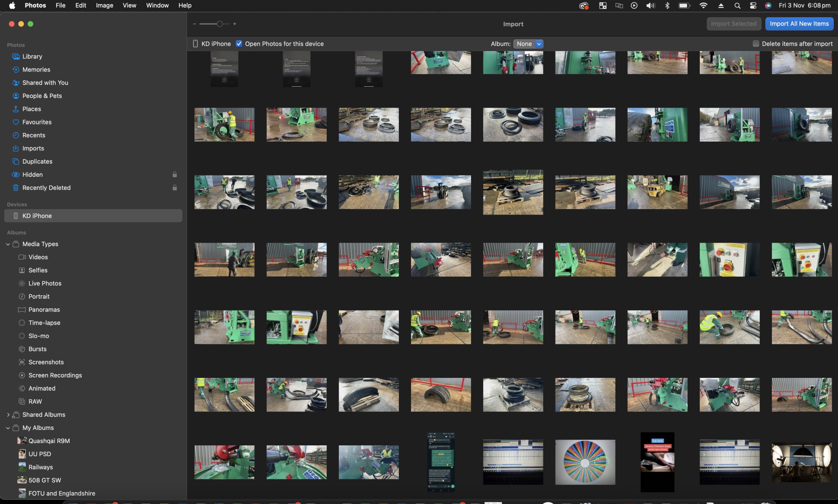Expand the Shared Albums folder

(8, 415)
